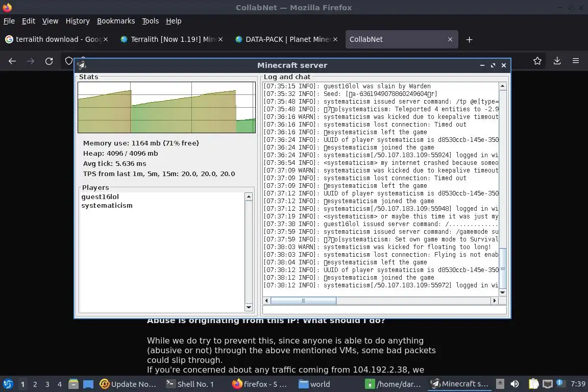Click the memory usage graph in Stats
This screenshot has width=588, height=392.
tap(166, 107)
